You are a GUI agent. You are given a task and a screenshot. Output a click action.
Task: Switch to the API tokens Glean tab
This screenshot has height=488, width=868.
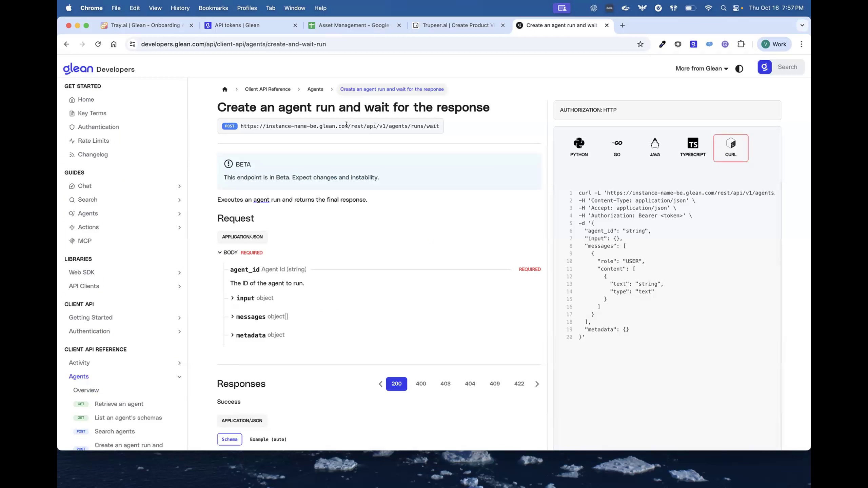(237, 25)
